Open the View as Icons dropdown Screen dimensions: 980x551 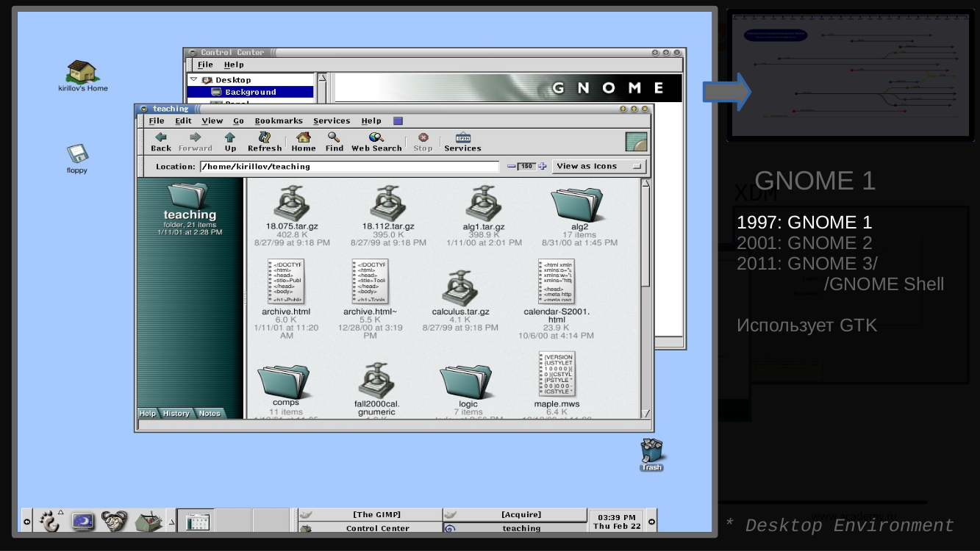point(599,166)
